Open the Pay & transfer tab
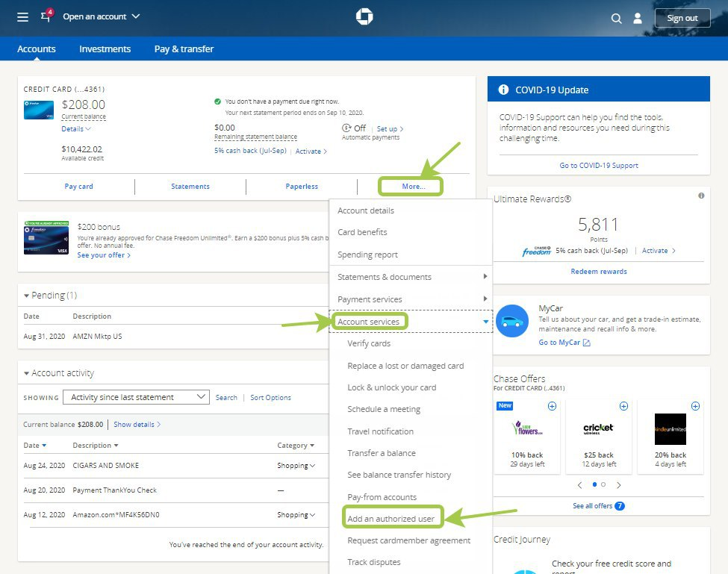The height and width of the screenshot is (574, 728). tap(184, 49)
